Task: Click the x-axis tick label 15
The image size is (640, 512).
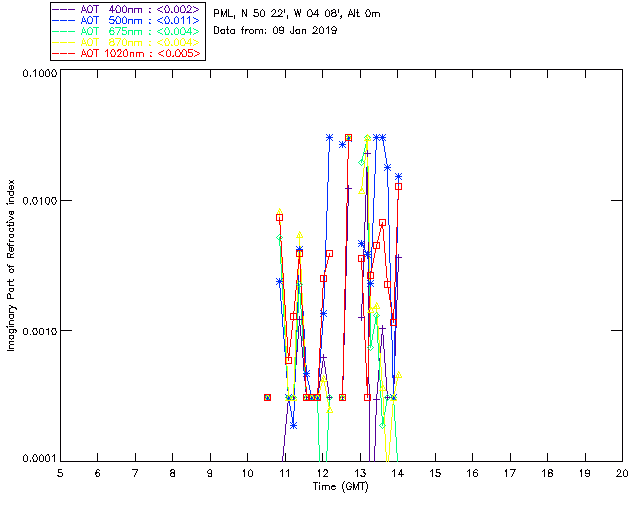Action: [435, 473]
